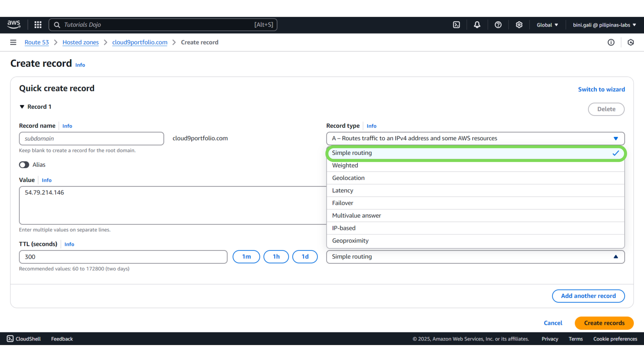Screen dimensions: 644x362
Task: Click the subdomain record name field
Action: click(91, 139)
